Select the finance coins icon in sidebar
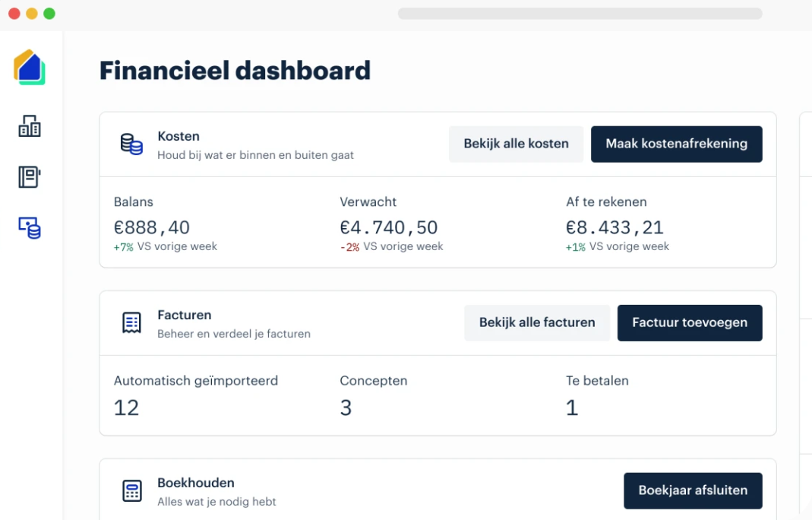The image size is (812, 520). (x=30, y=227)
